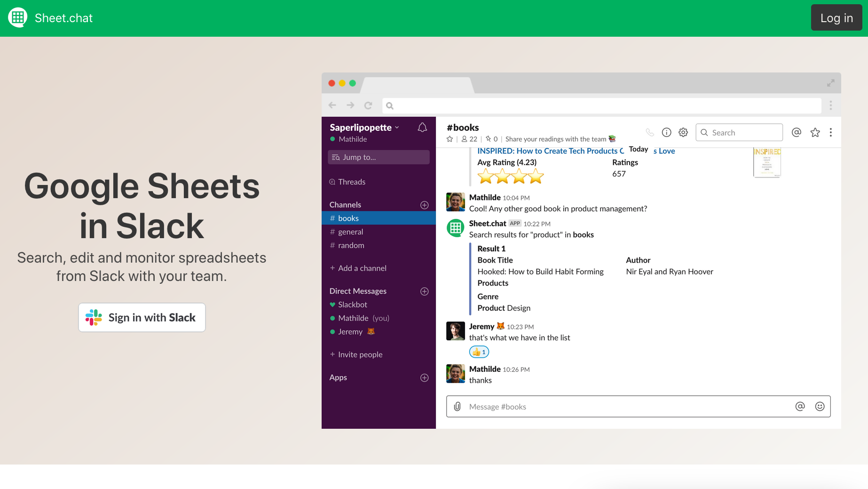Star the #books channel

tap(450, 139)
